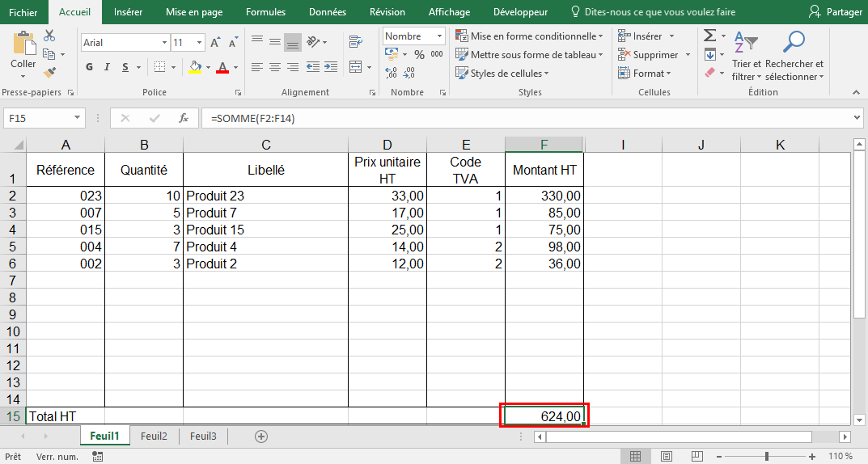This screenshot has width=868, height=464.
Task: Click the AutoSum sigma icon
Action: click(x=709, y=36)
